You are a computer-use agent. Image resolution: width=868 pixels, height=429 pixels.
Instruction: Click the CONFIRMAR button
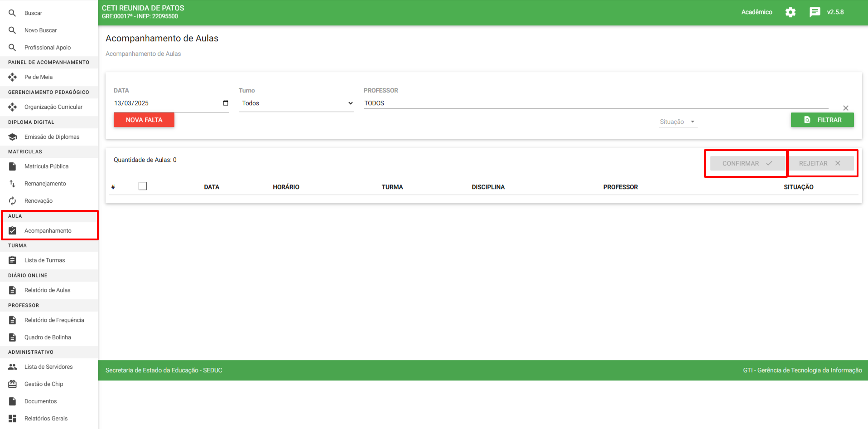(747, 163)
